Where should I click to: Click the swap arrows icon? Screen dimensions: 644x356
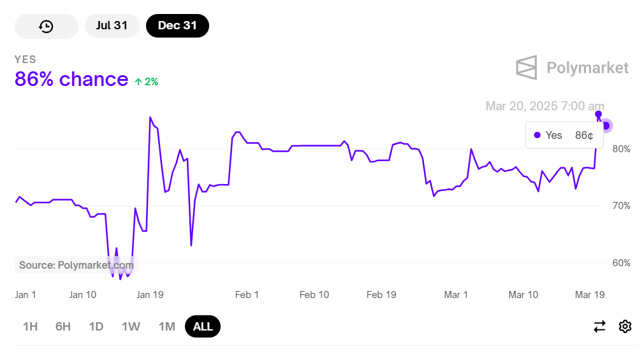(599, 327)
